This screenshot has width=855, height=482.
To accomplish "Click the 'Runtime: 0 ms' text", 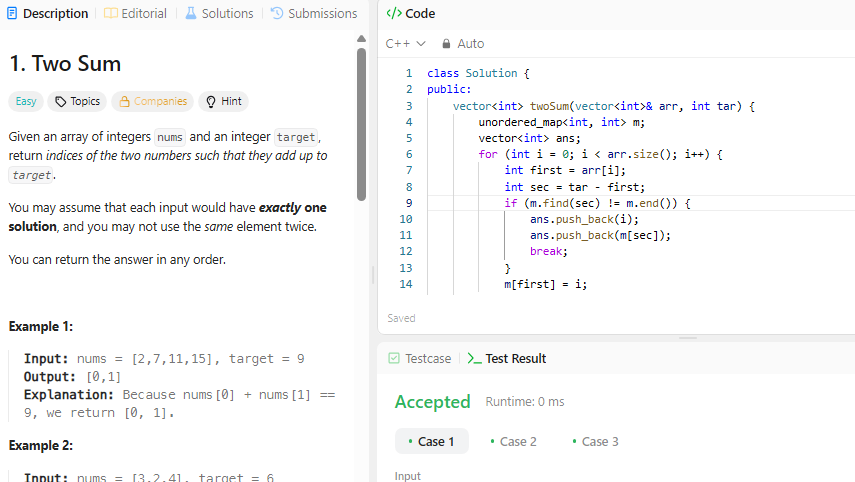I will (x=525, y=402).
